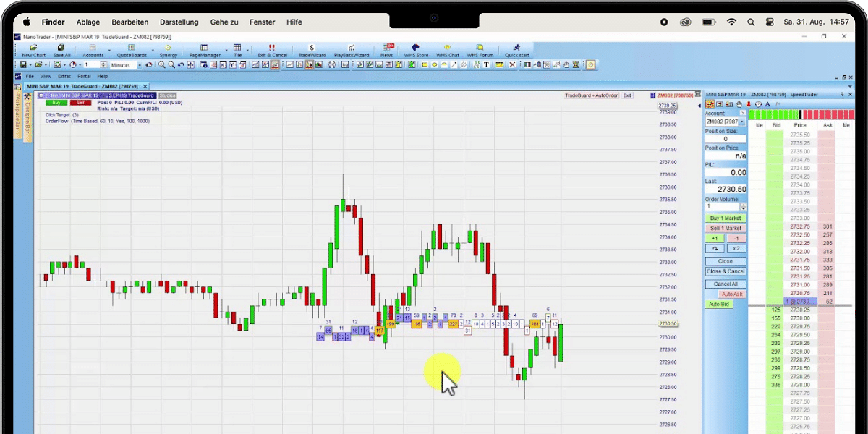Open Ablage in the macOS menu bar
The width and height of the screenshot is (868, 434).
tap(88, 22)
